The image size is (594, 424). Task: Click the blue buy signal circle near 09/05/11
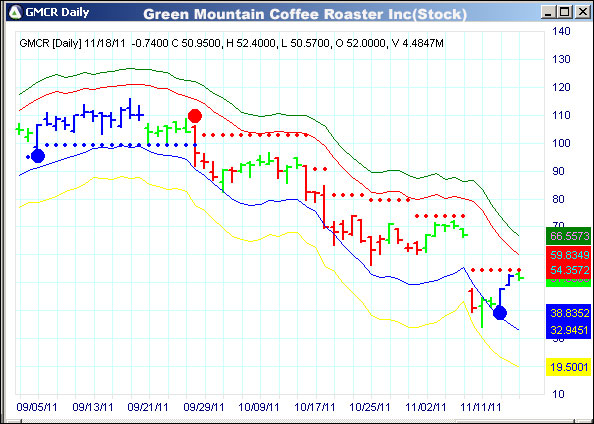(x=38, y=156)
